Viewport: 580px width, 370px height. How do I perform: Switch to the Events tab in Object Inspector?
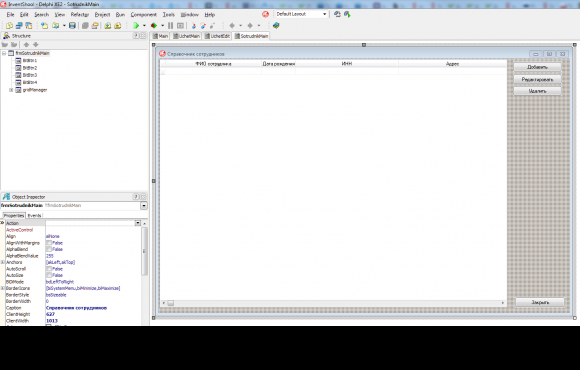[x=34, y=215]
